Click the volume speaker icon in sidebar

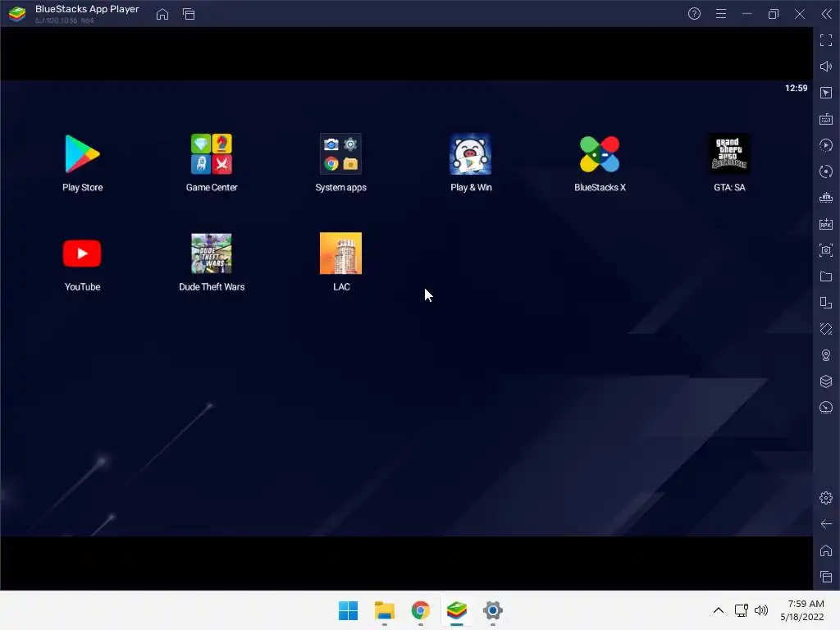826,66
